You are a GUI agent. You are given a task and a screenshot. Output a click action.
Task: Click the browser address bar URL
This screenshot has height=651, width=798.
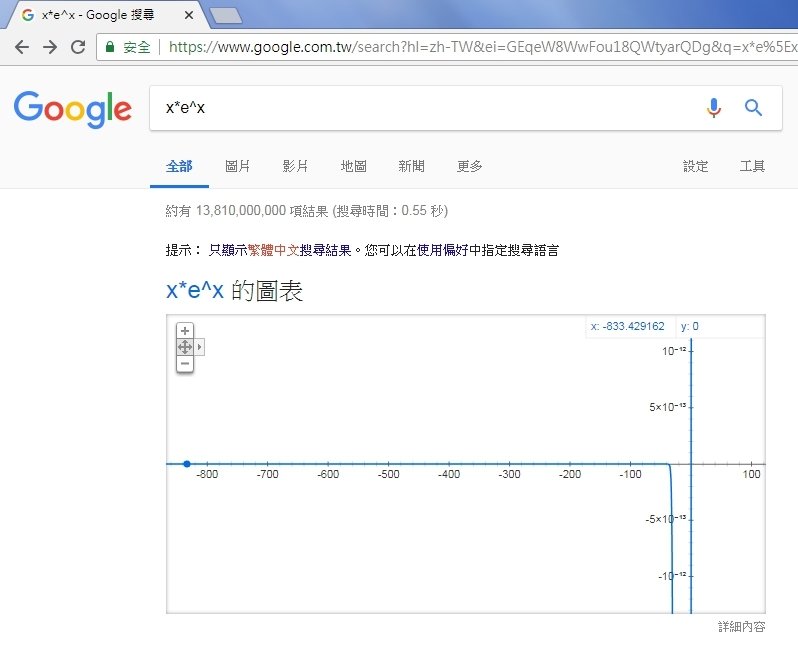[x=482, y=47]
